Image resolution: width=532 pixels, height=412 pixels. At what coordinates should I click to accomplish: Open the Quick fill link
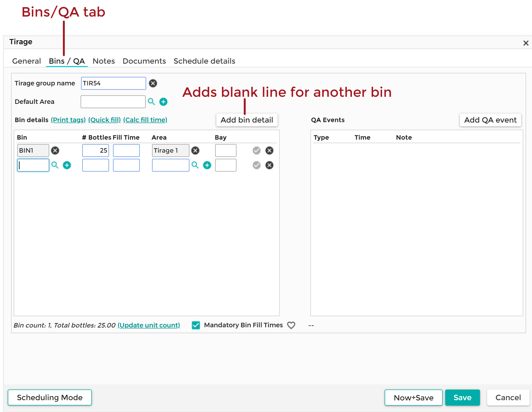click(104, 120)
